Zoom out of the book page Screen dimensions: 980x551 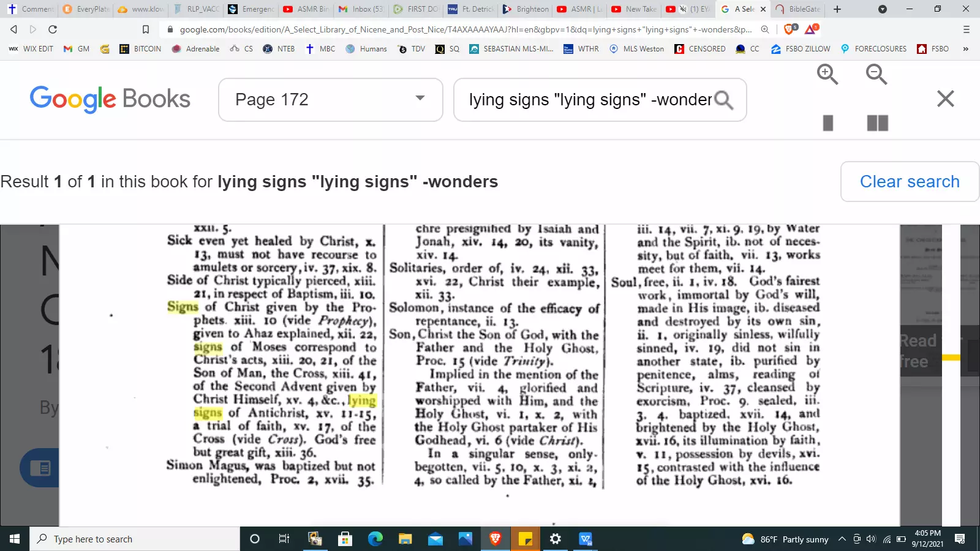[876, 75]
